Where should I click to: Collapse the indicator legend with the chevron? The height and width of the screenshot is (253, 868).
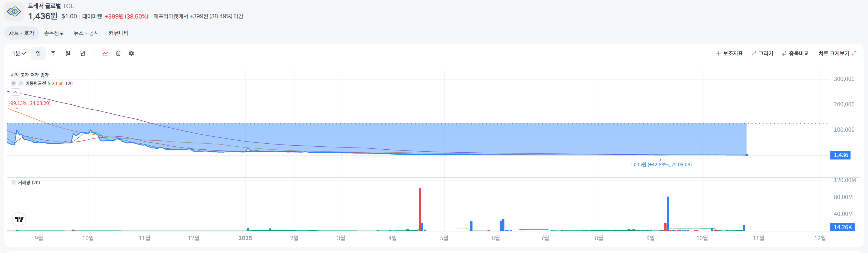[16, 92]
